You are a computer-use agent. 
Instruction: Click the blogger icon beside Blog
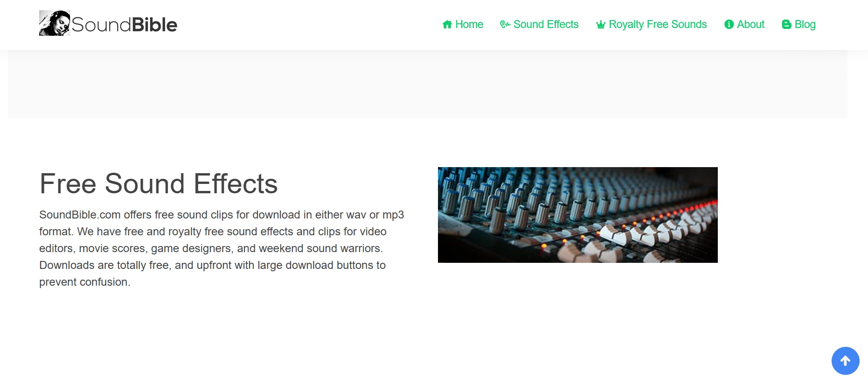point(786,25)
